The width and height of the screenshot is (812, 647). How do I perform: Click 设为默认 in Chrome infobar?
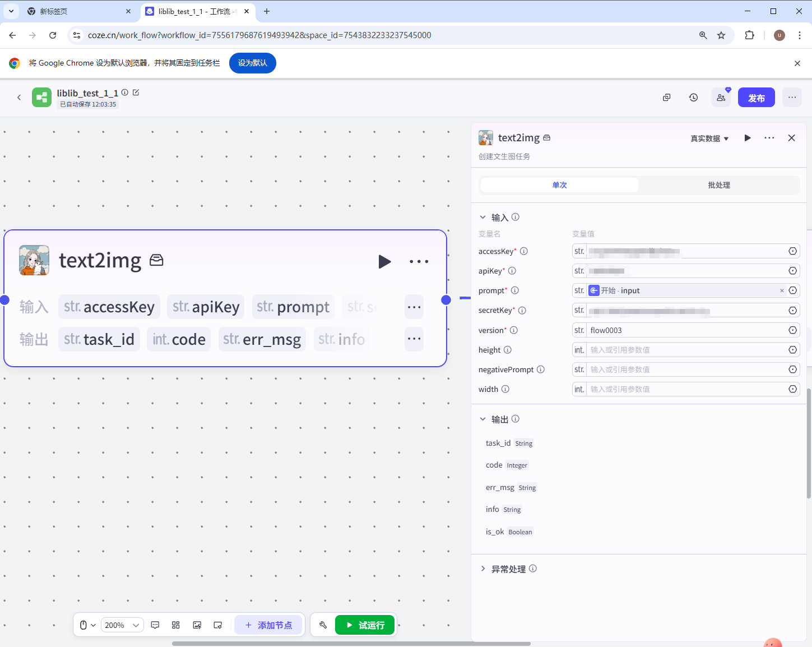click(x=253, y=63)
